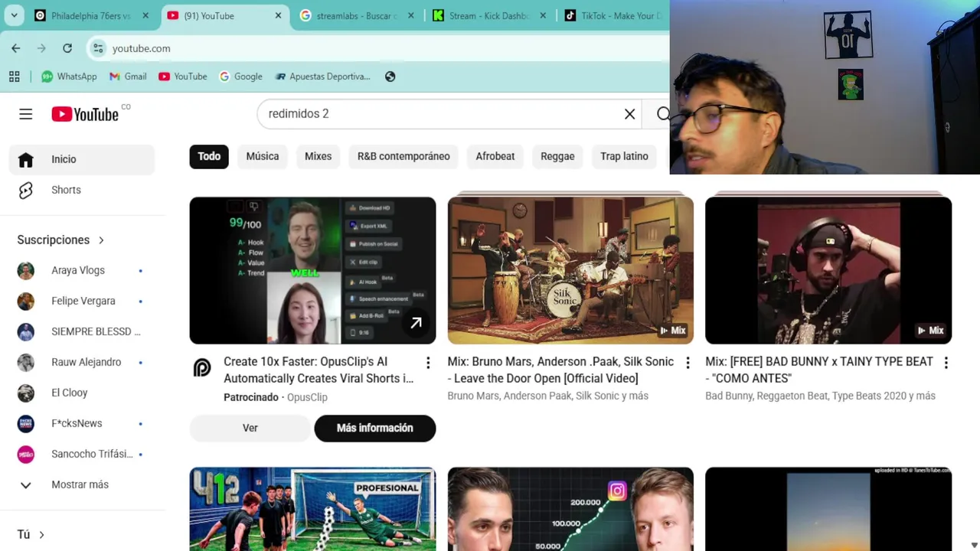Switch to the TikTok tab
The image size is (980, 551).
(x=612, y=15)
